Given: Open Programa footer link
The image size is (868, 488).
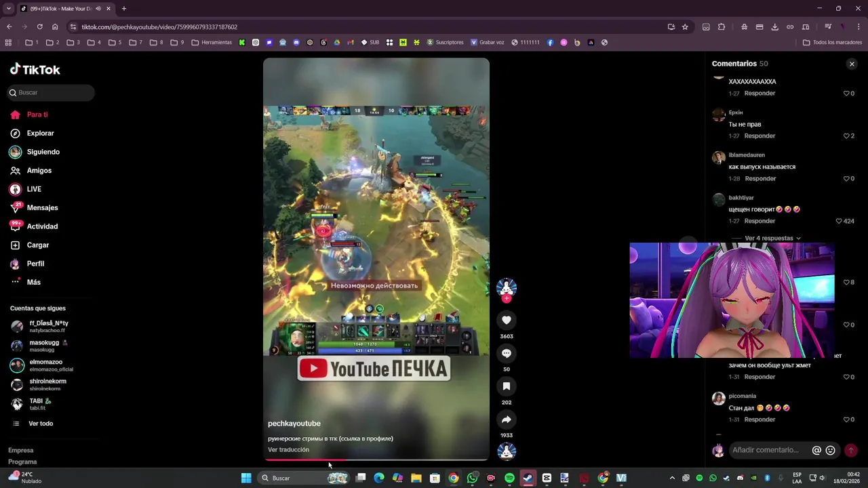Looking at the screenshot, I should [22, 462].
